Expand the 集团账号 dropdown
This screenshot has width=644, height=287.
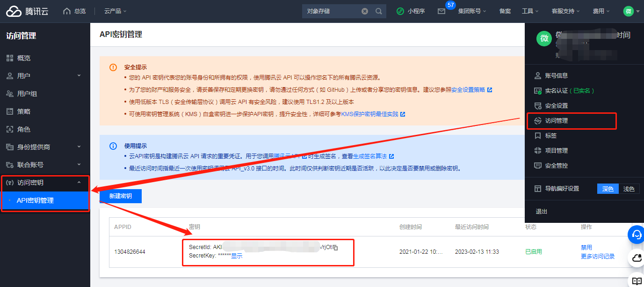[x=472, y=11]
